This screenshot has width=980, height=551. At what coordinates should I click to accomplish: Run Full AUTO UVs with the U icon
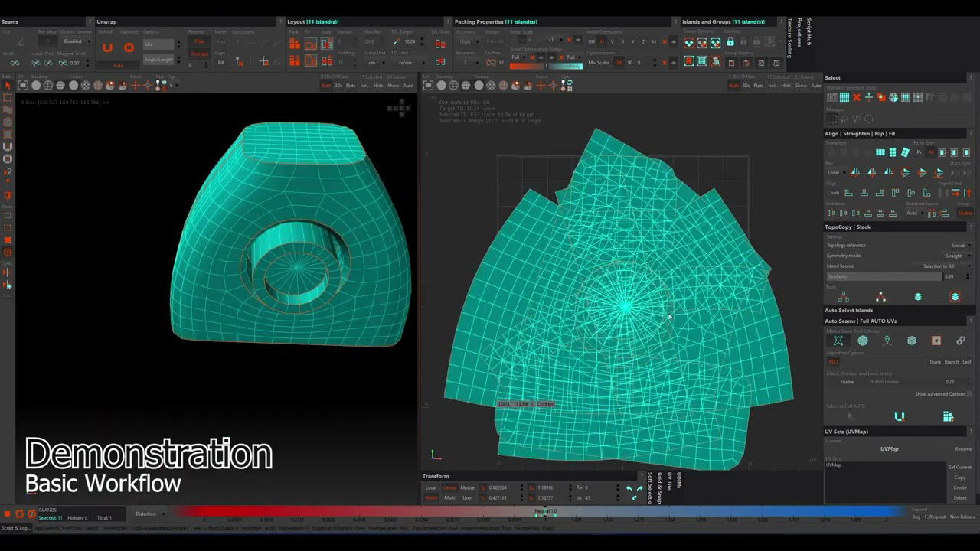click(x=900, y=416)
